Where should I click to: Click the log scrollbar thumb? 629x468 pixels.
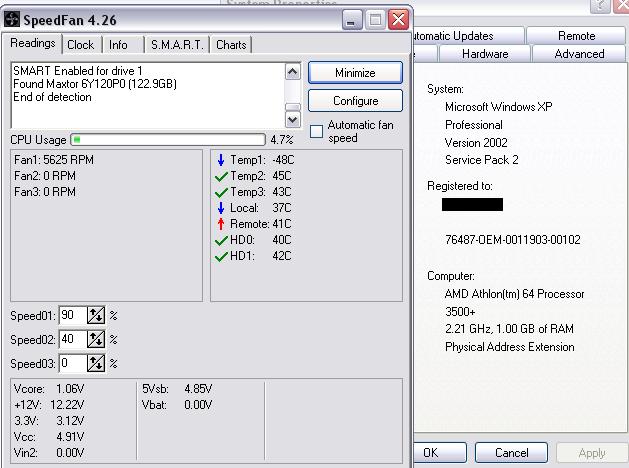(293, 107)
